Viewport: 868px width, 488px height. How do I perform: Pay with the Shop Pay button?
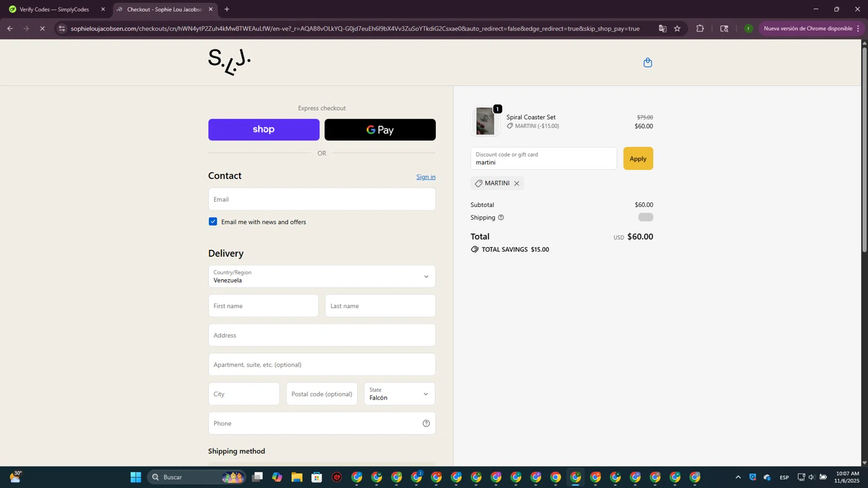[264, 130]
